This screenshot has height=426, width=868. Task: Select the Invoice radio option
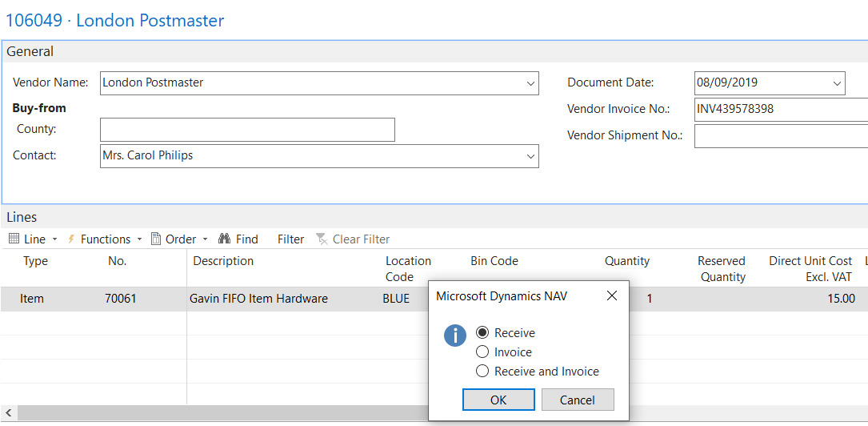(482, 352)
